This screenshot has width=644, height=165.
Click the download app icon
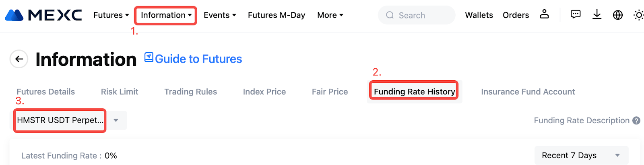[x=597, y=15]
